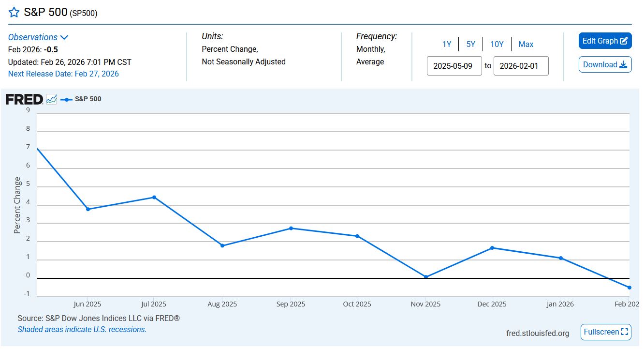This screenshot has width=644, height=351.
Task: Click the Jul 2025 data point
Action: 154,197
